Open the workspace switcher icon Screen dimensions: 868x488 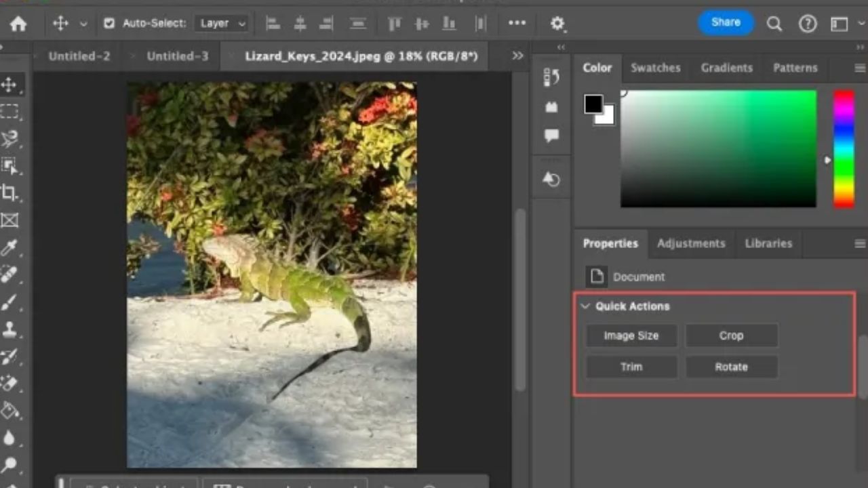point(840,24)
